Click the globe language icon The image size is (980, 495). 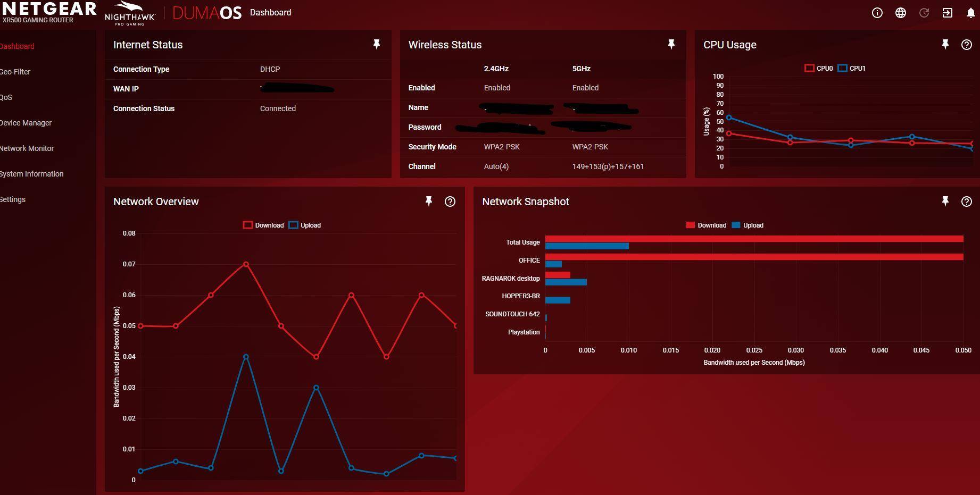(900, 13)
